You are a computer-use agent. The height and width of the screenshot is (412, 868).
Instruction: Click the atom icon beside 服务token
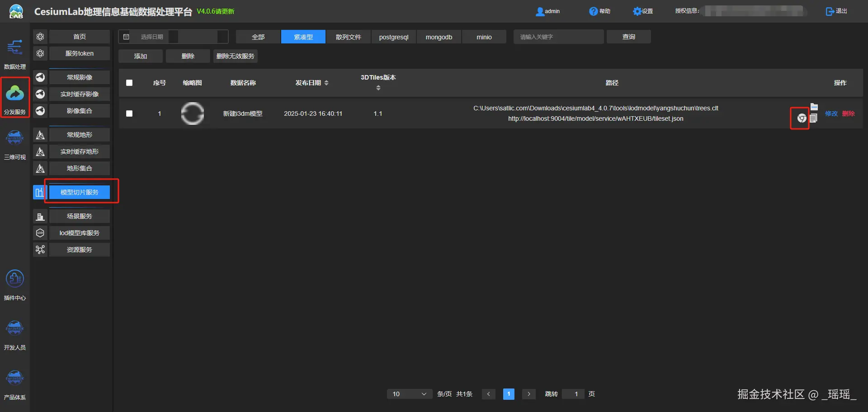coord(40,53)
